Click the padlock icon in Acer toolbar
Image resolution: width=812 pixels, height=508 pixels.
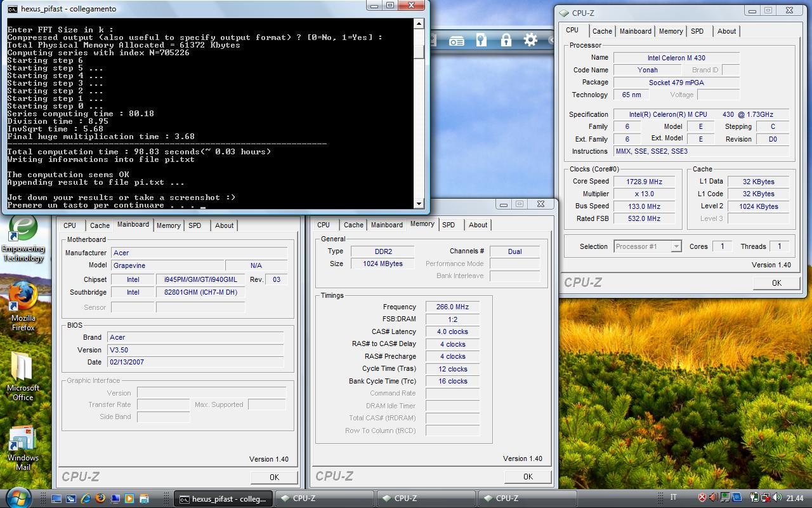point(506,40)
